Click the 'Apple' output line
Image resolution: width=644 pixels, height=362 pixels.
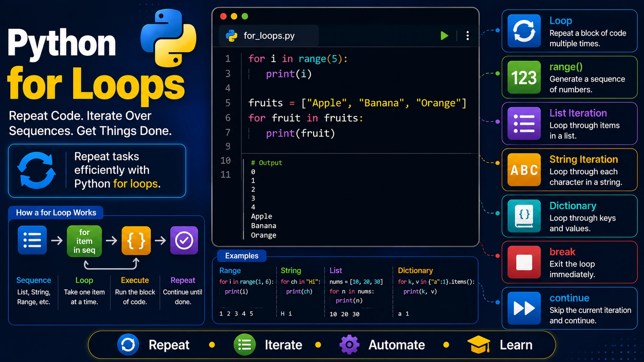[262, 216]
